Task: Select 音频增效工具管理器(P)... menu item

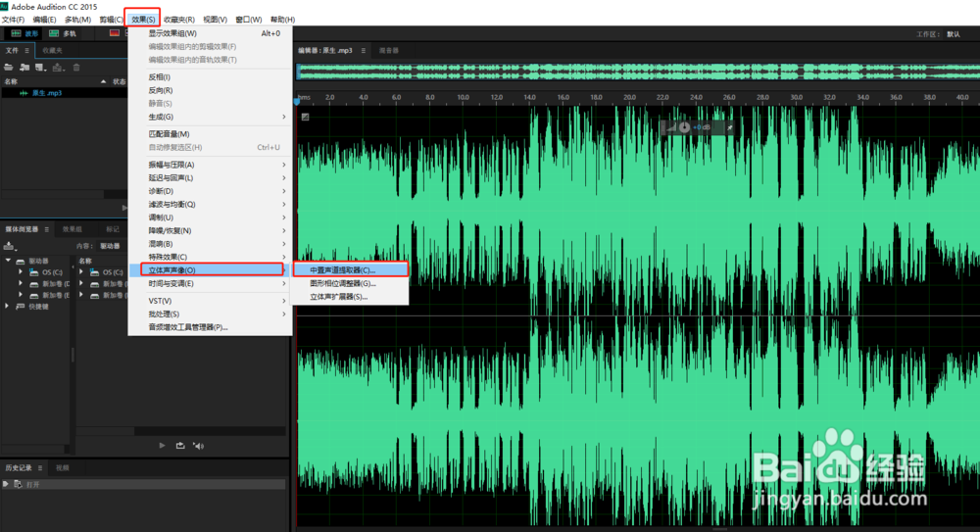Action: coord(211,327)
